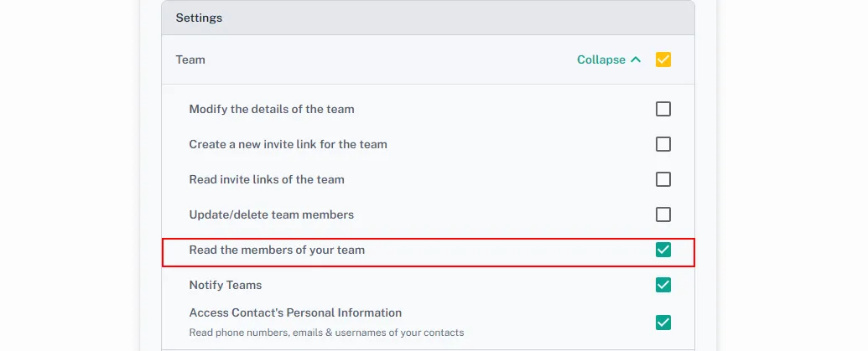Click the "Modify the details of the team" label text
The height and width of the screenshot is (351, 868).
(x=272, y=109)
